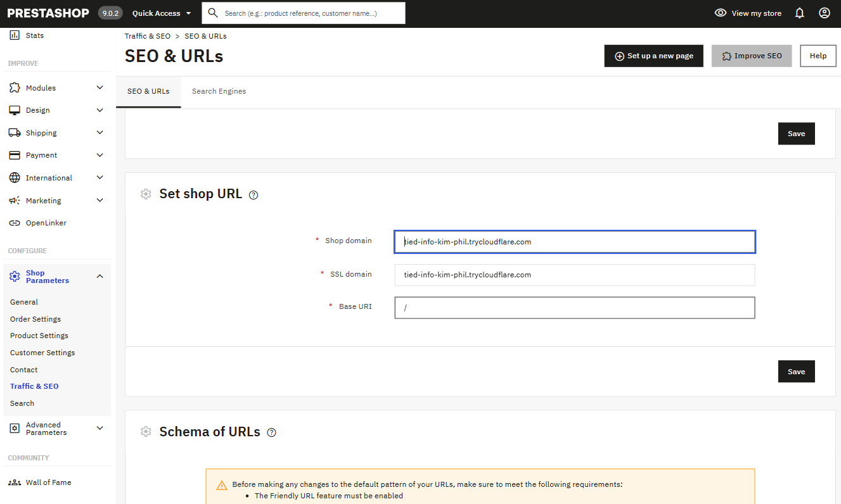Focus the Base URI input field

575,308
